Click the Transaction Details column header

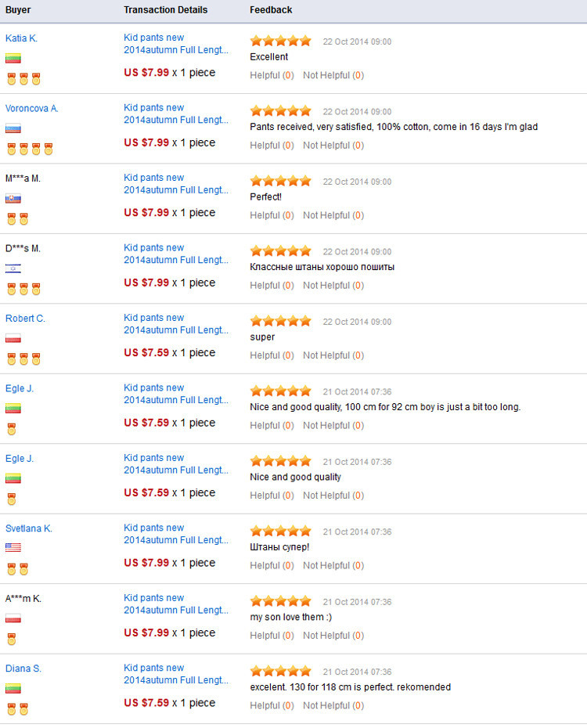[166, 10]
